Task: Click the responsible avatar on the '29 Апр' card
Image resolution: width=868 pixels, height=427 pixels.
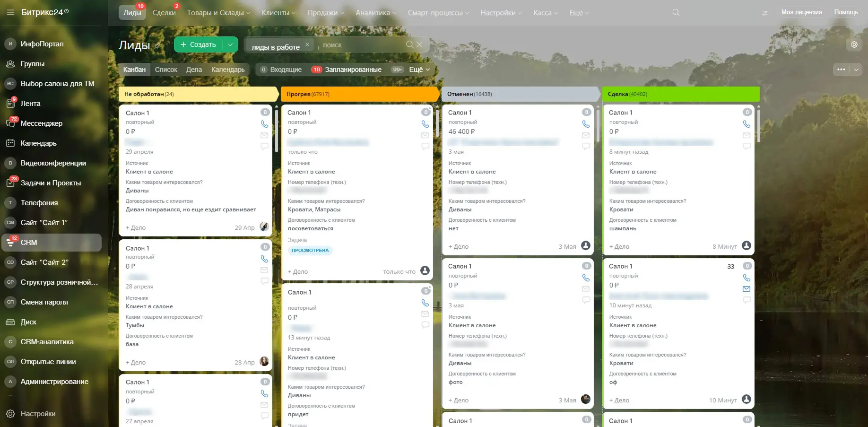Action: 264,227
